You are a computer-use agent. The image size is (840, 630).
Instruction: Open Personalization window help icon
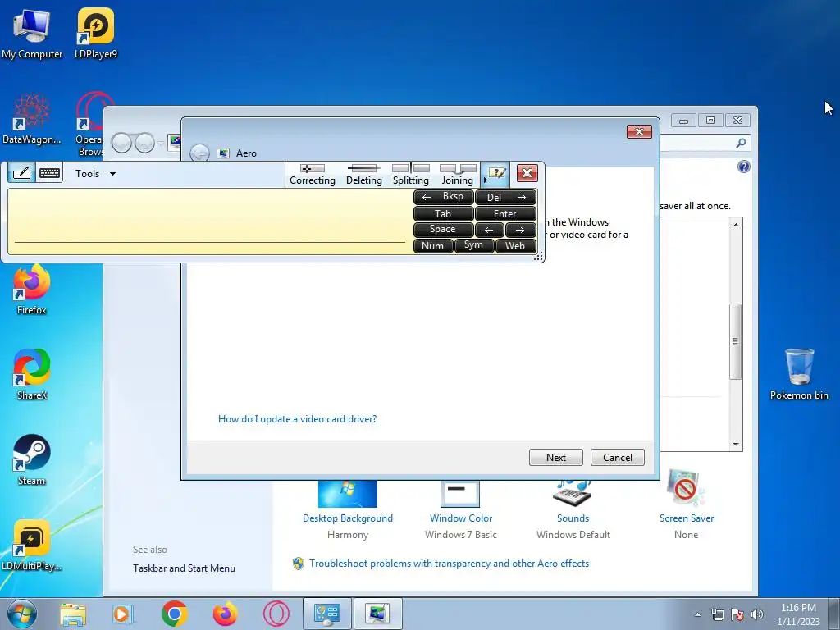coord(743,167)
